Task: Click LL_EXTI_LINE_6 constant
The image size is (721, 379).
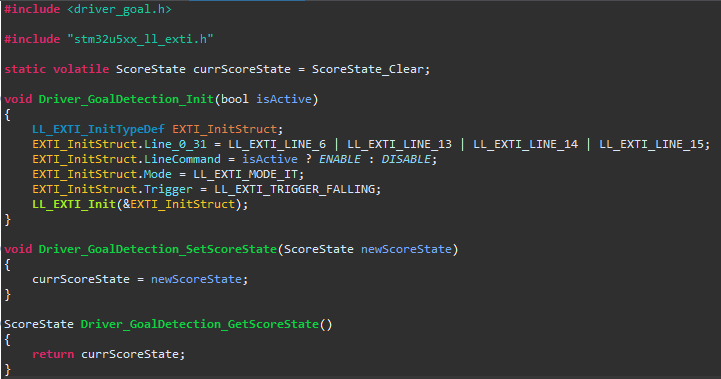Action: (x=277, y=144)
